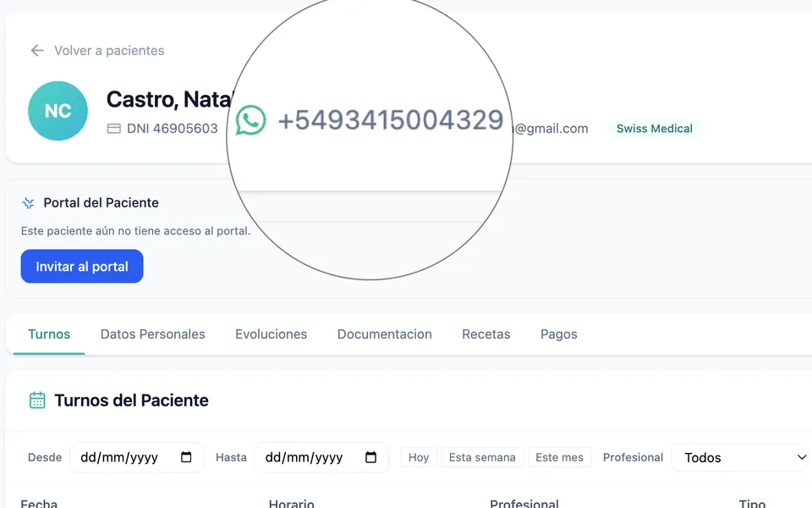Viewport: 812px width, 508px height.
Task: Switch to the Turnos tab
Action: point(49,334)
